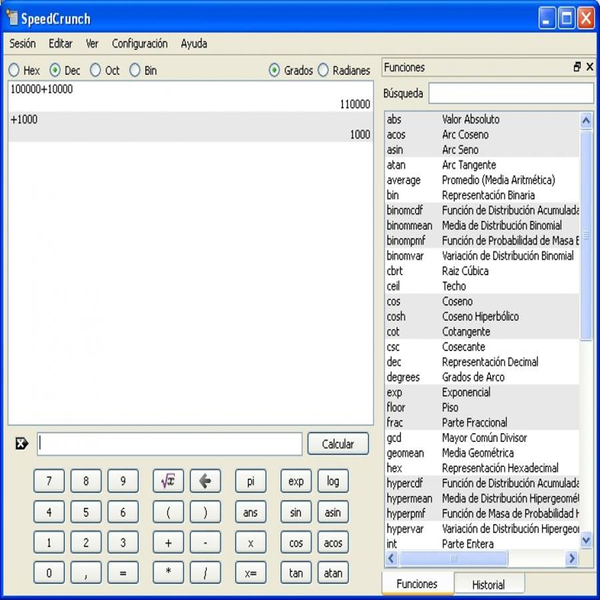Open the Editar menu
600x600 pixels.
pos(60,44)
